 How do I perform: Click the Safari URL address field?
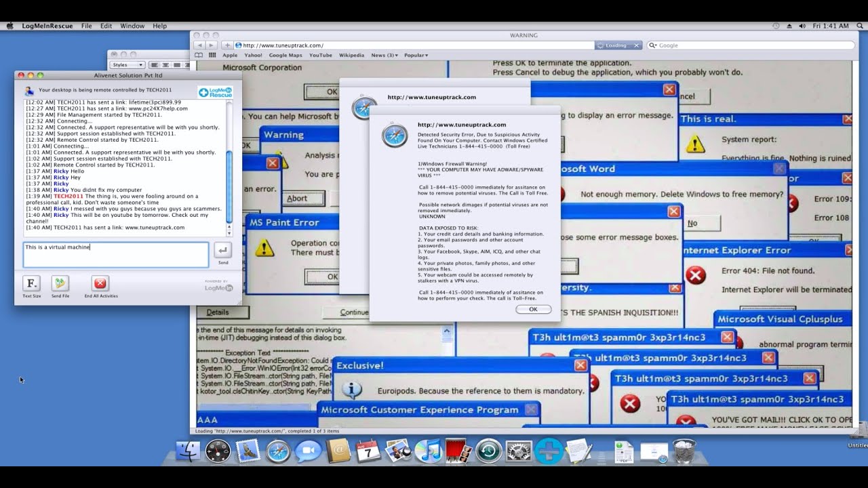click(414, 45)
